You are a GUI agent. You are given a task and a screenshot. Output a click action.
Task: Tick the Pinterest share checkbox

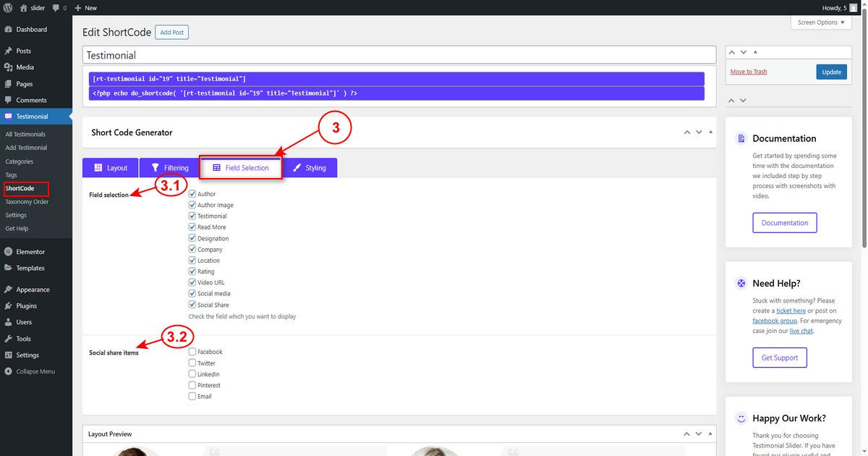[192, 385]
